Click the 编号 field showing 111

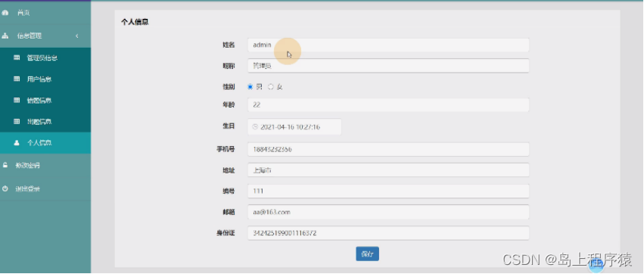point(388,191)
